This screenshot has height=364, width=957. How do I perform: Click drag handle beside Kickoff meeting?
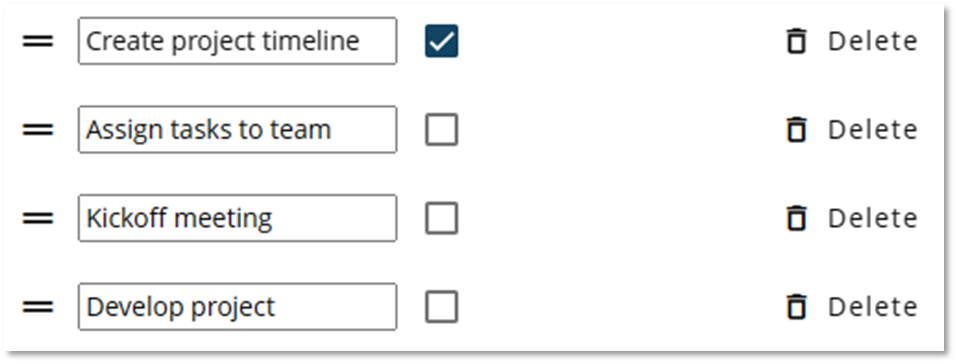tap(38, 218)
